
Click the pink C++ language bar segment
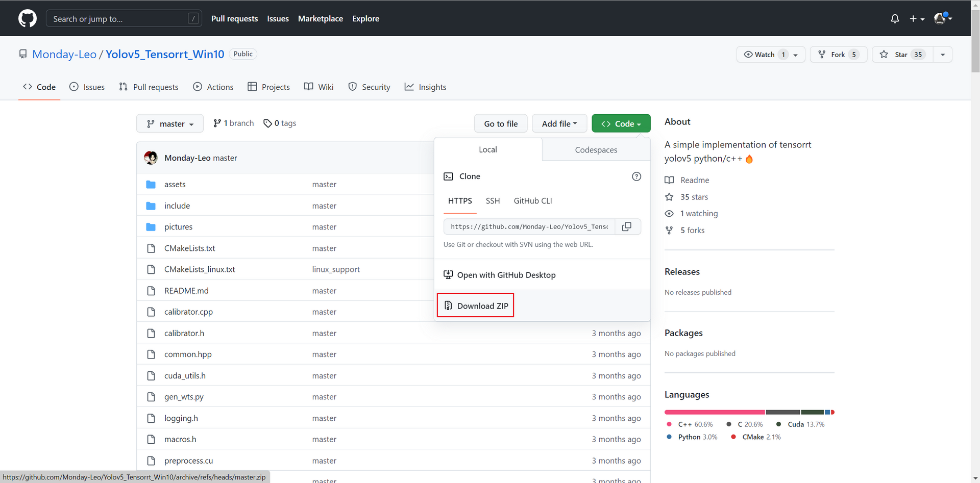click(715, 412)
